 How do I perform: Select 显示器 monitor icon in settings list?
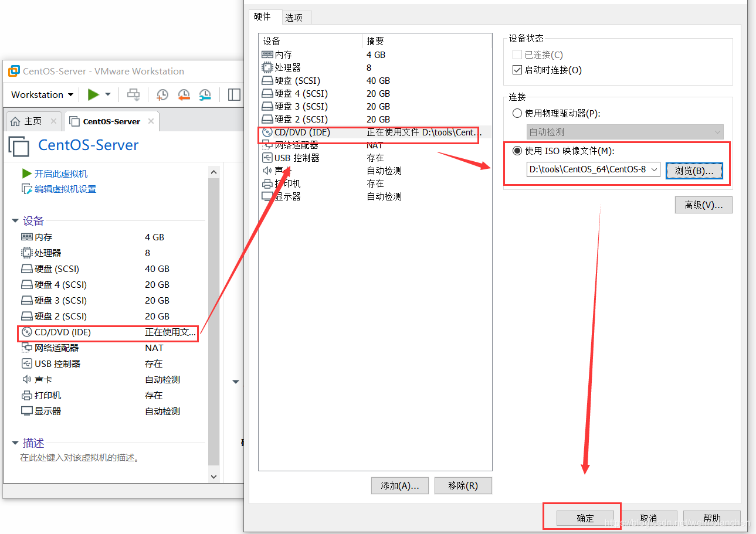(267, 196)
